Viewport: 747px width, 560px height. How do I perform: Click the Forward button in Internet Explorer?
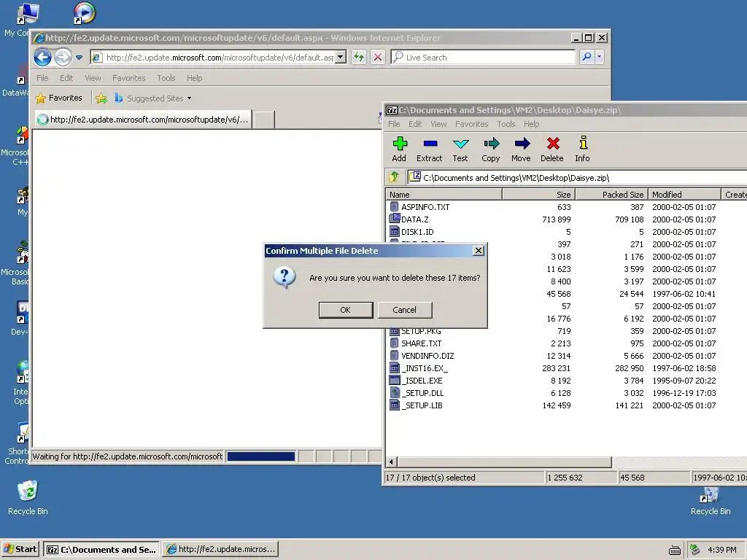click(x=63, y=58)
